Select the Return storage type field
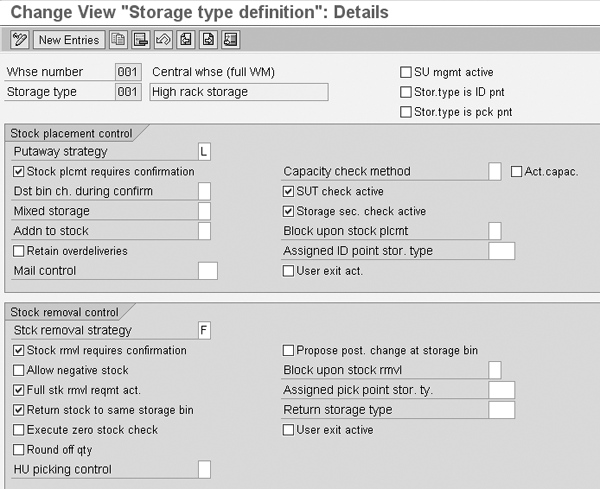The image size is (600, 489). (x=500, y=410)
